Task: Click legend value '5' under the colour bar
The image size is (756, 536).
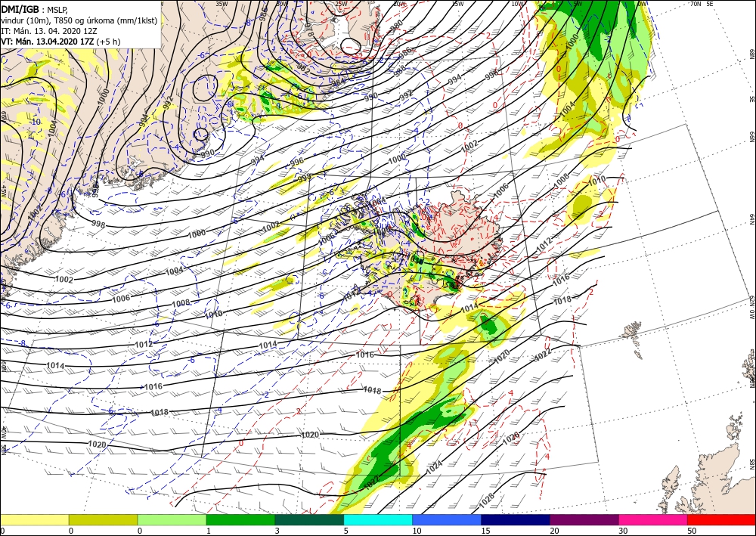Action: tap(346, 531)
